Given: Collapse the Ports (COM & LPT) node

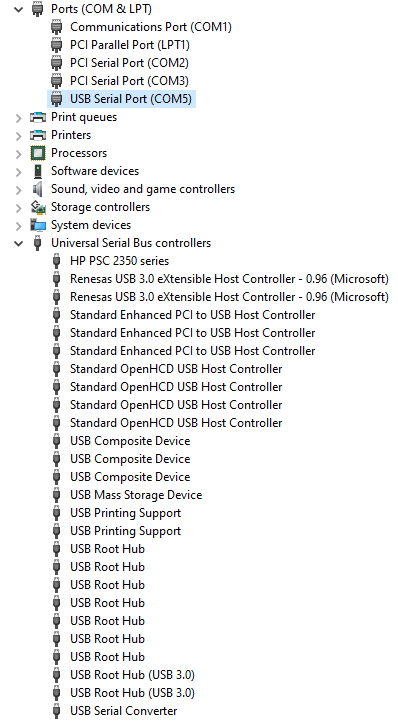Looking at the screenshot, I should click(18, 9).
